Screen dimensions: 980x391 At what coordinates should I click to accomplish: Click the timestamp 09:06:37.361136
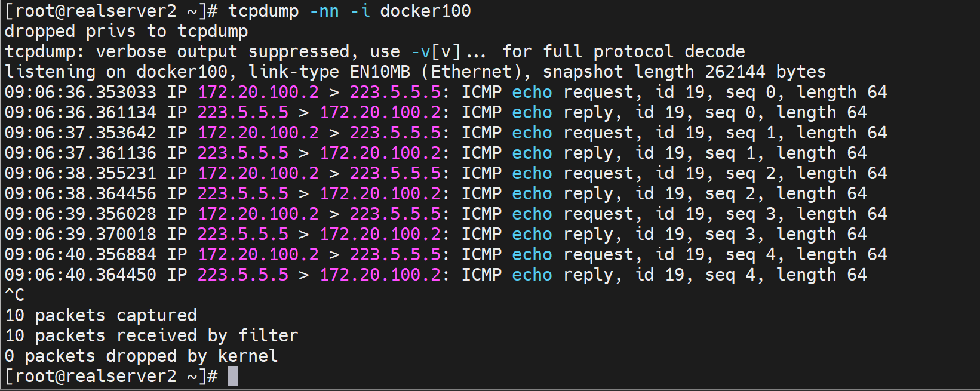[x=80, y=153]
